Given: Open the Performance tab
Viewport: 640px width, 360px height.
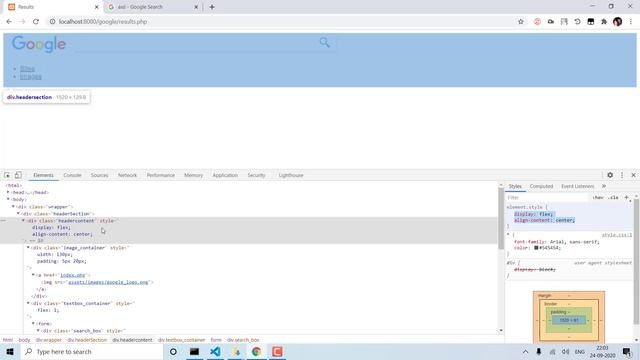Looking at the screenshot, I should (x=160, y=175).
